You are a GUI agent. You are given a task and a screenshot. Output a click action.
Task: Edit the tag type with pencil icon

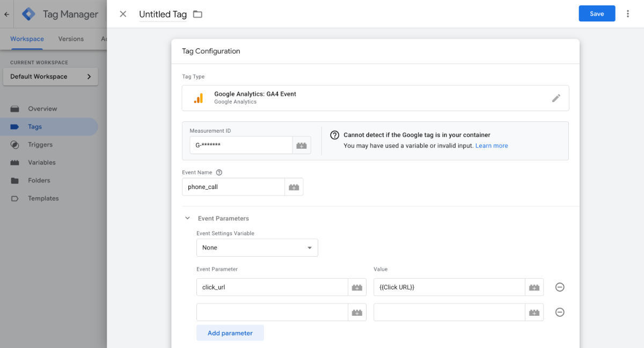(x=556, y=98)
